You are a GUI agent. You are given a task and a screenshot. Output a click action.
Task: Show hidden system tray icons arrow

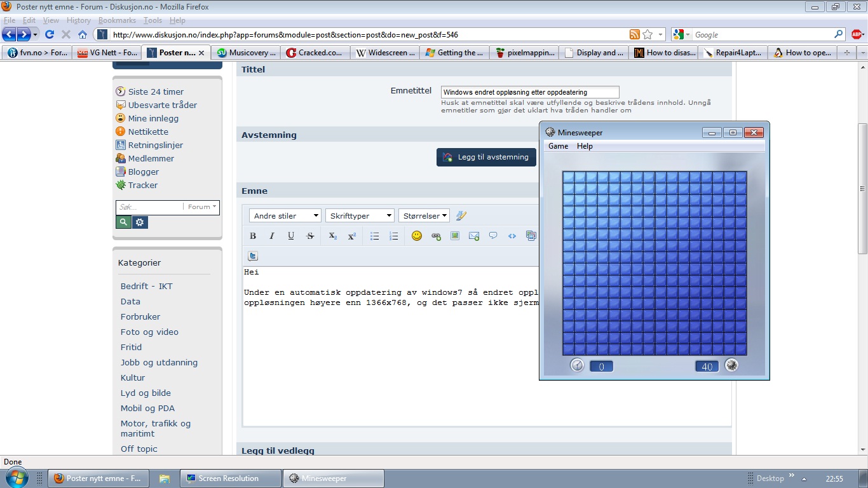click(x=804, y=478)
